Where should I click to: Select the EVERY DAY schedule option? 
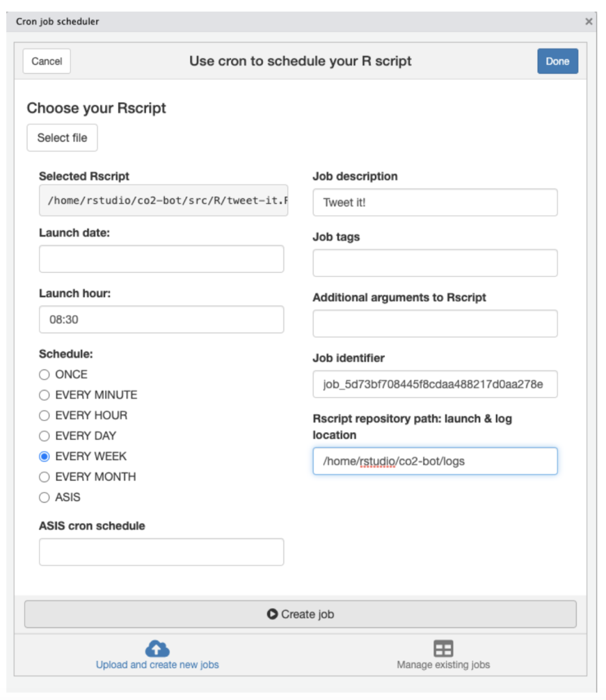(x=44, y=436)
